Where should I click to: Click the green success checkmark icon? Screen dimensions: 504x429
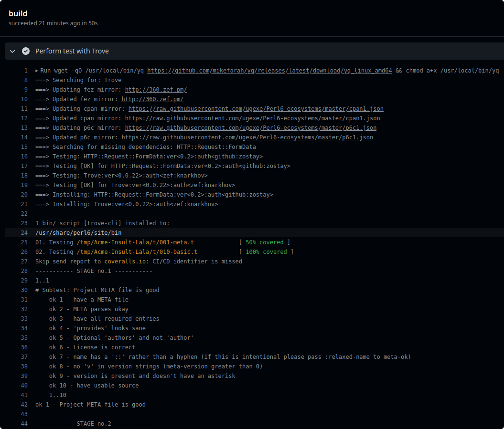(26, 51)
